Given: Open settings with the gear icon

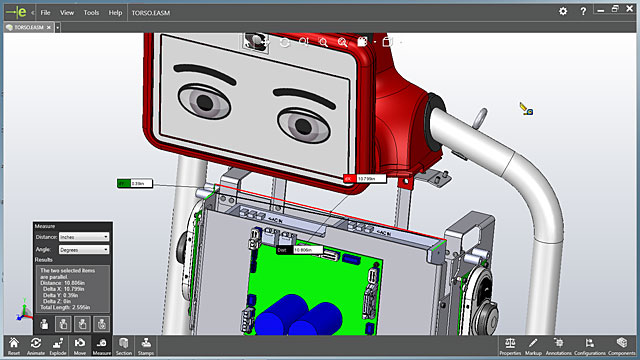Looking at the screenshot, I should (563, 11).
